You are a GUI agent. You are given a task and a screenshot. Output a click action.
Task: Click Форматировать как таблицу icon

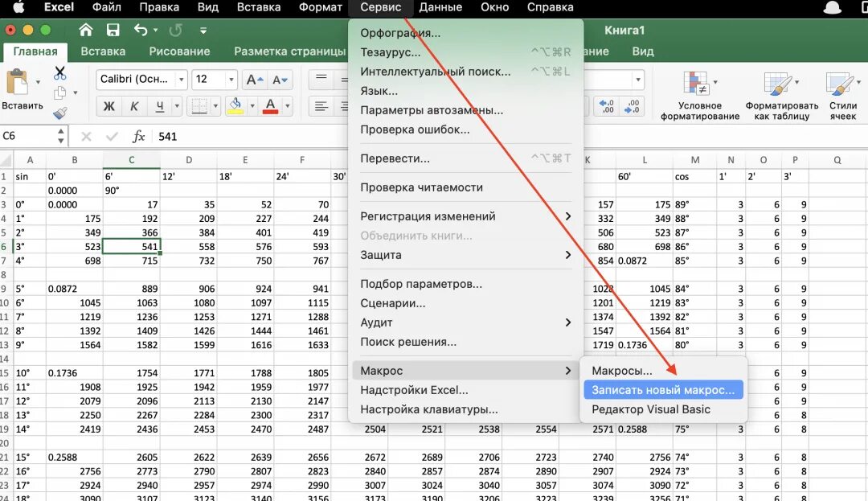(776, 94)
